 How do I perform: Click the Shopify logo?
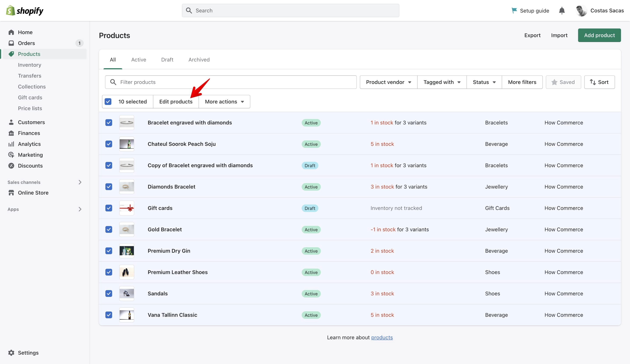pos(24,10)
